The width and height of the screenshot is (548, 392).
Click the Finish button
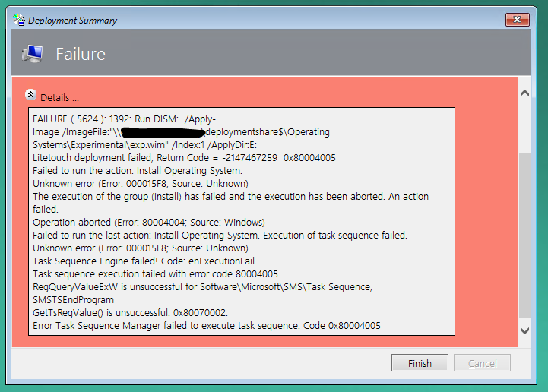click(x=420, y=363)
